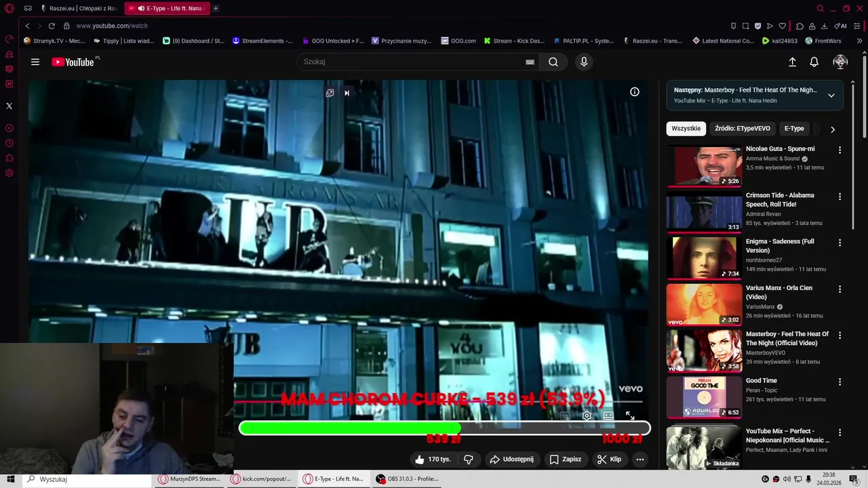This screenshot has height=488, width=868.
Task: Switch to Raszei.eu browser tab
Action: click(79, 8)
